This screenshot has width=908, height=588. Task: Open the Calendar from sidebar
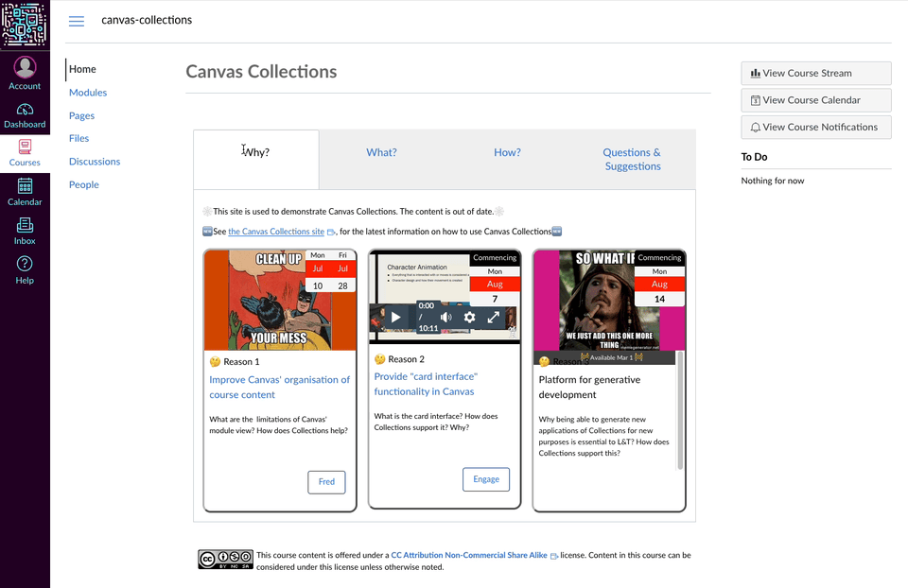click(x=25, y=193)
